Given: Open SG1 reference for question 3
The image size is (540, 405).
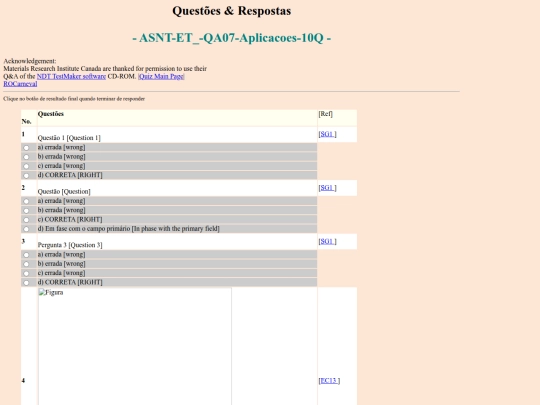Looking at the screenshot, I should 327,241.
